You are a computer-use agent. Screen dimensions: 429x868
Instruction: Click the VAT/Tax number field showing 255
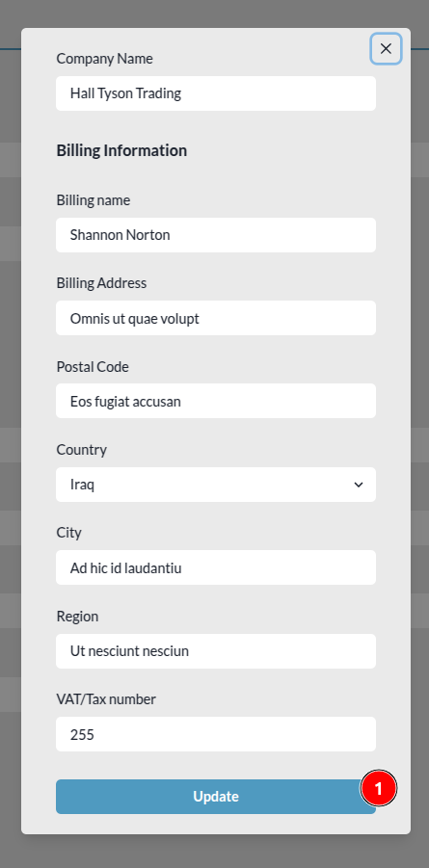point(216,734)
